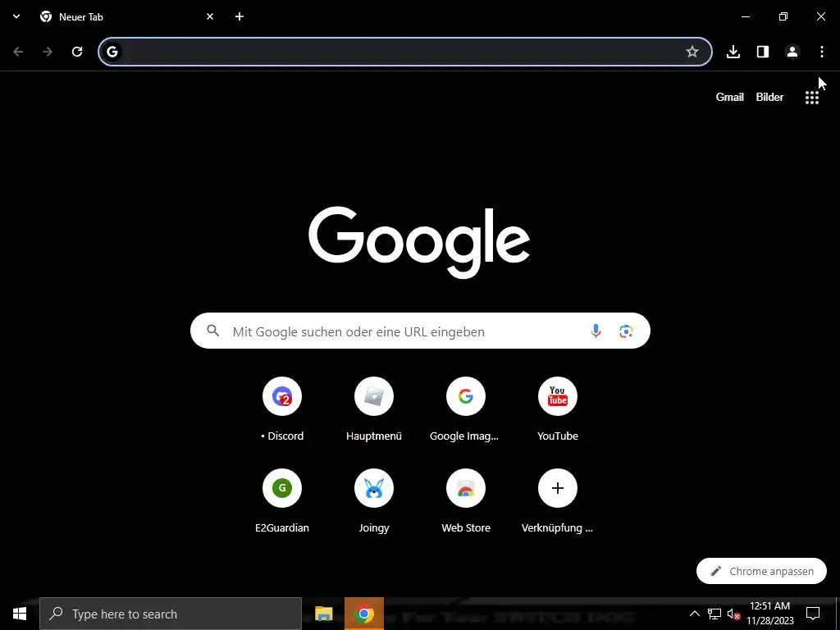Click the Discord shortcut label text
Viewport: 840px width, 630px height.
pos(282,436)
